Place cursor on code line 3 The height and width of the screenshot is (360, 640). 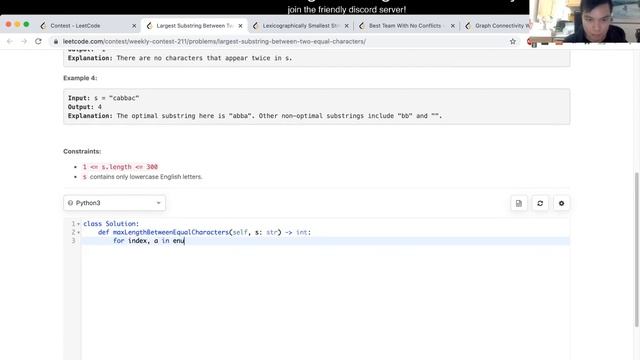point(325,241)
